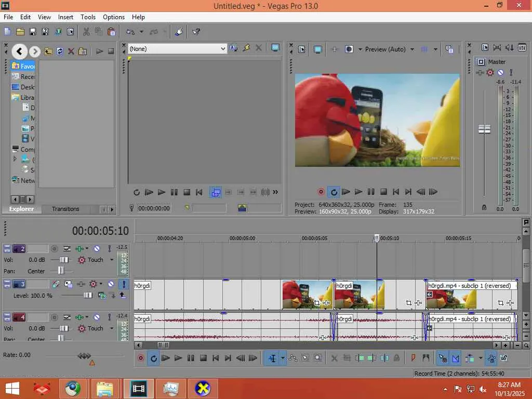Click the Envelope edit tool icon
The image size is (532, 399).
coord(293,358)
